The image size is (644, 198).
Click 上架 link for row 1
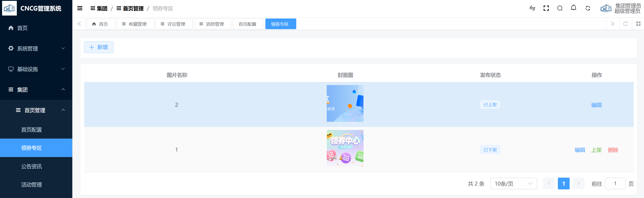(x=596, y=150)
